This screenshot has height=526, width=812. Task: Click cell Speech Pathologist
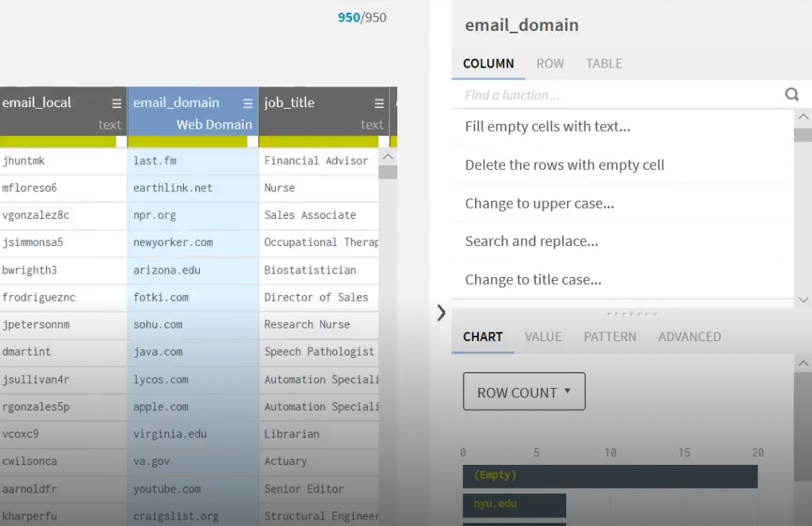tap(319, 352)
